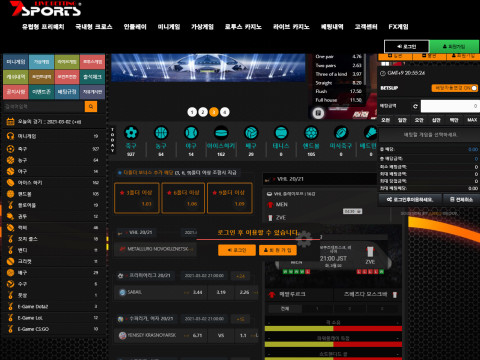Screen dimensions: 480x360
Task: Expand the E-Game Dota2 sidebar row
Action: coord(53,307)
